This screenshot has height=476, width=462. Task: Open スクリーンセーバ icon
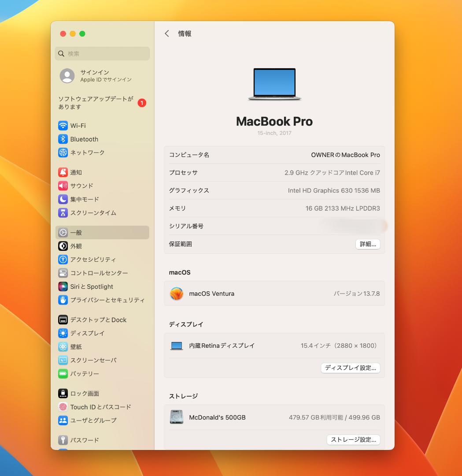(63, 360)
